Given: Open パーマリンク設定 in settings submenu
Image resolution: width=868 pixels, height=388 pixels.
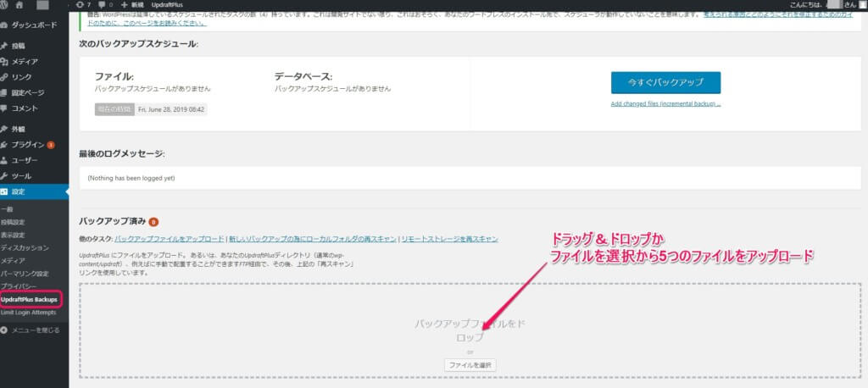Looking at the screenshot, I should tap(25, 274).
